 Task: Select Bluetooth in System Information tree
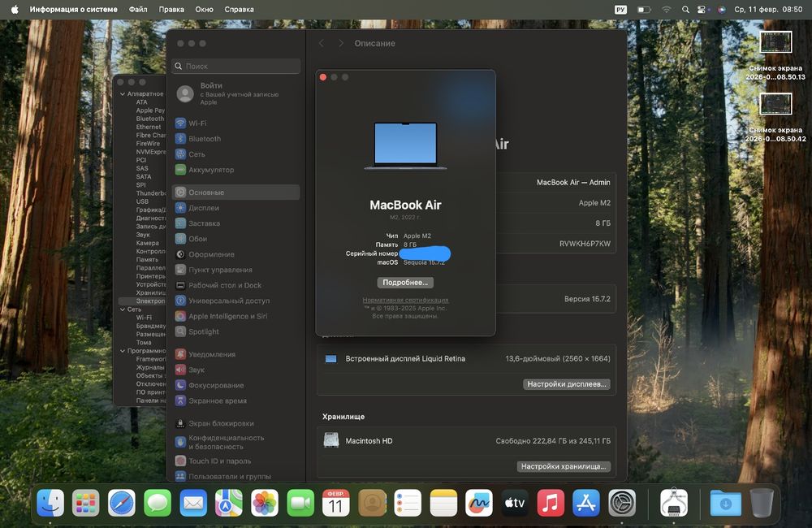pyautogui.click(x=150, y=119)
